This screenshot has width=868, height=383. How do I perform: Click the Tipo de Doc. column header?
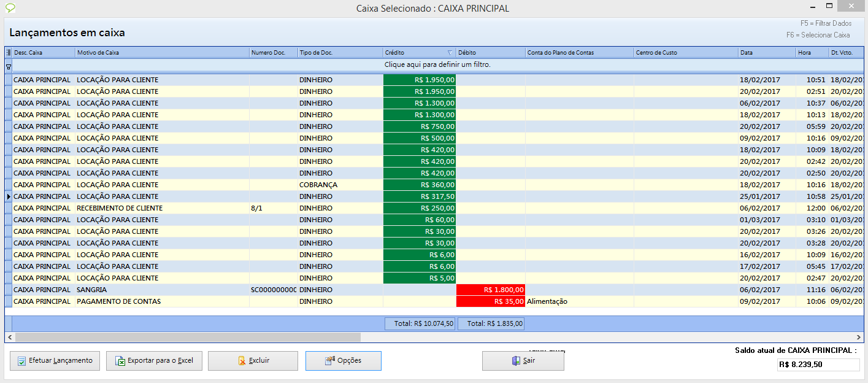click(340, 53)
